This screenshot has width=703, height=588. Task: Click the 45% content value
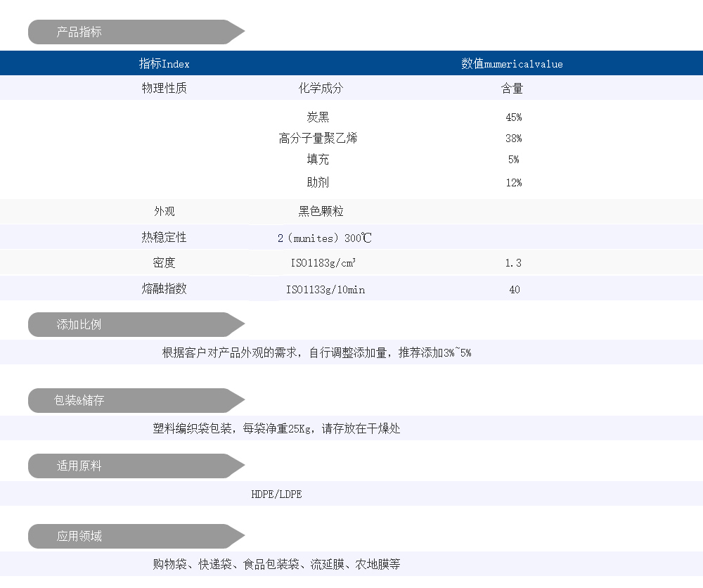(513, 117)
